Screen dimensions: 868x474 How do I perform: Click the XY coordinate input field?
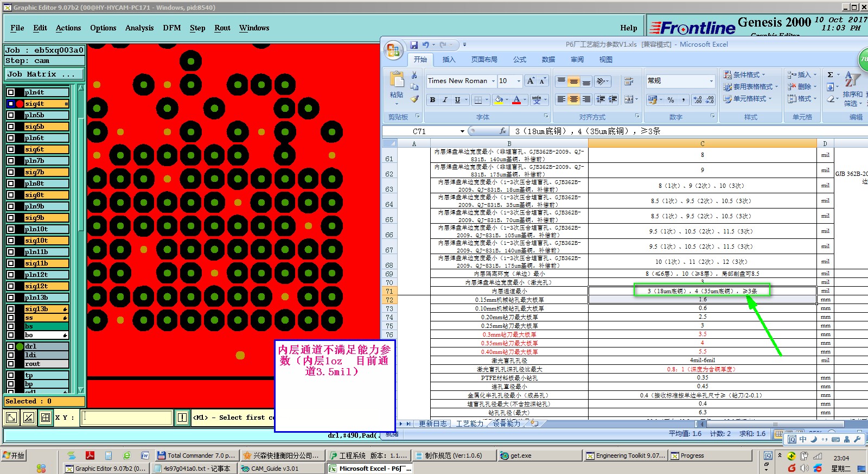click(x=127, y=417)
